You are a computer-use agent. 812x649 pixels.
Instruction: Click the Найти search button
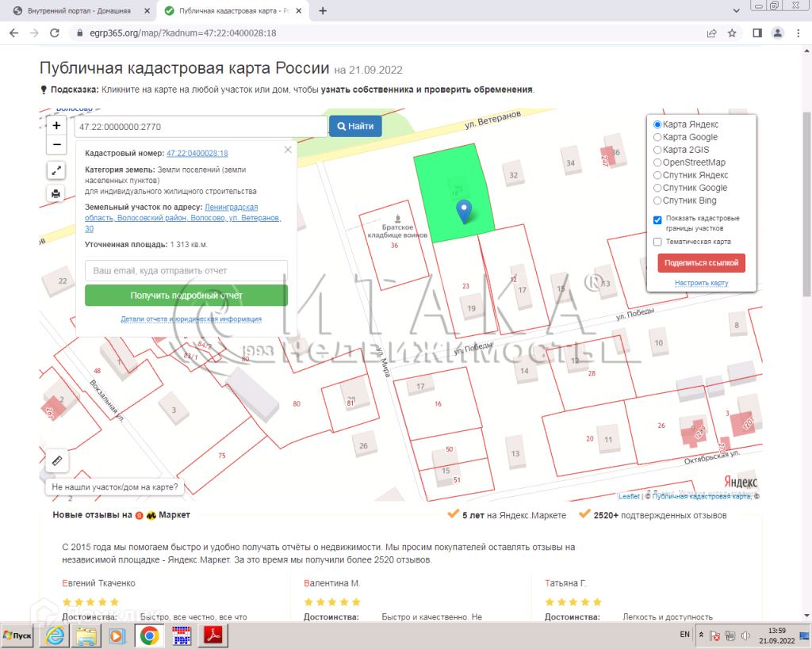click(x=355, y=126)
